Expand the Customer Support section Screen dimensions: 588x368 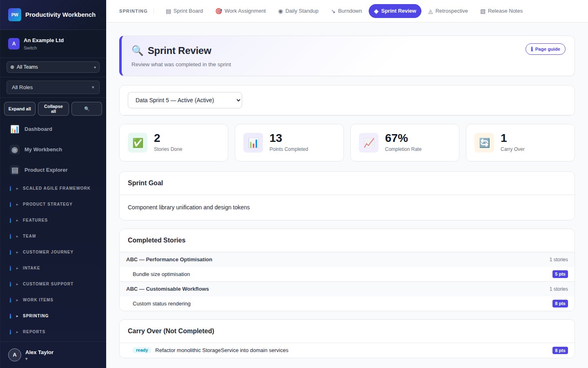coord(53,284)
